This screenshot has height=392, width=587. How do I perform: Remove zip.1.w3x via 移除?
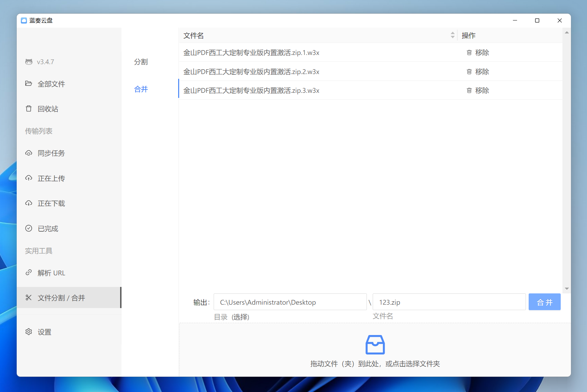coord(478,53)
